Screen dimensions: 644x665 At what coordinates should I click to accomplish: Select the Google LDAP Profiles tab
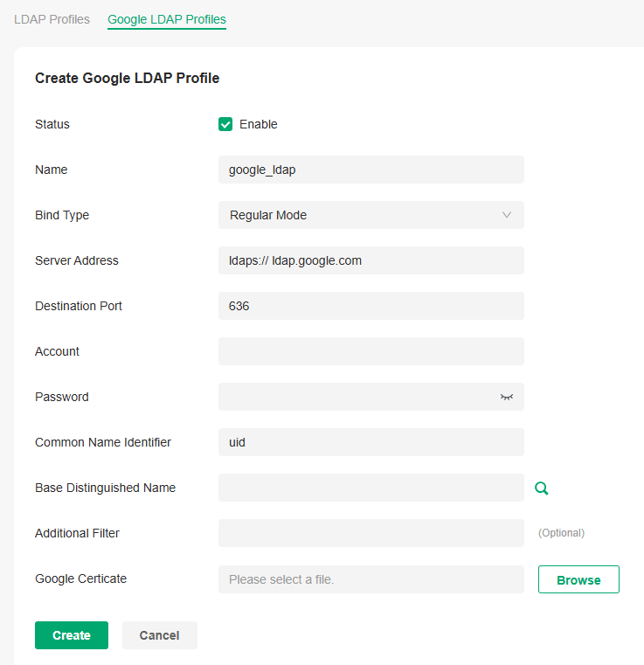[x=167, y=19]
